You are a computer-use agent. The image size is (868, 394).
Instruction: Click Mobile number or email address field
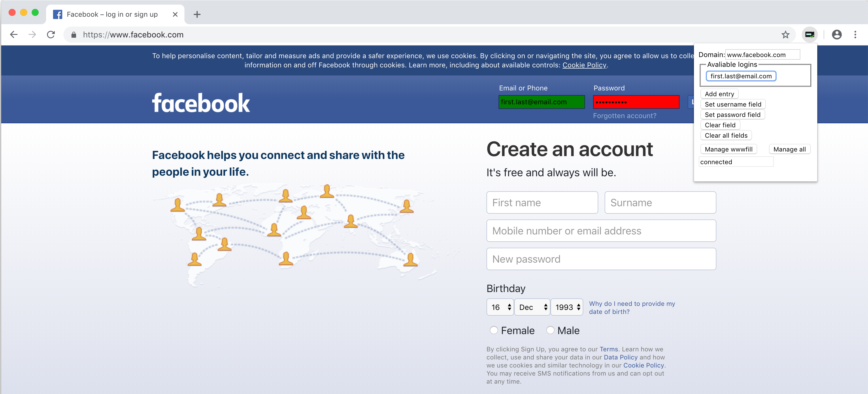click(x=601, y=231)
